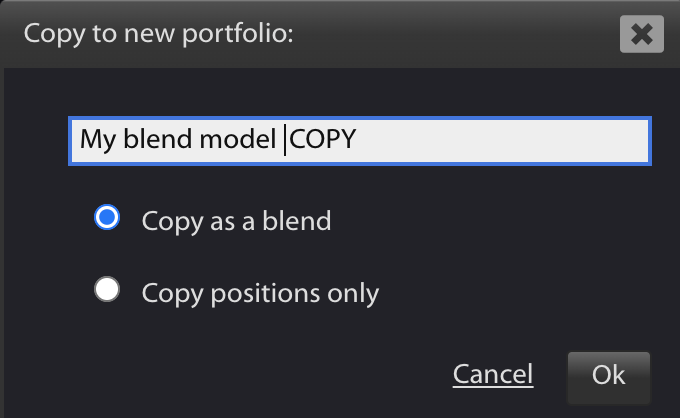
Task: Click the word 'blend' in the name field
Action: click(158, 139)
